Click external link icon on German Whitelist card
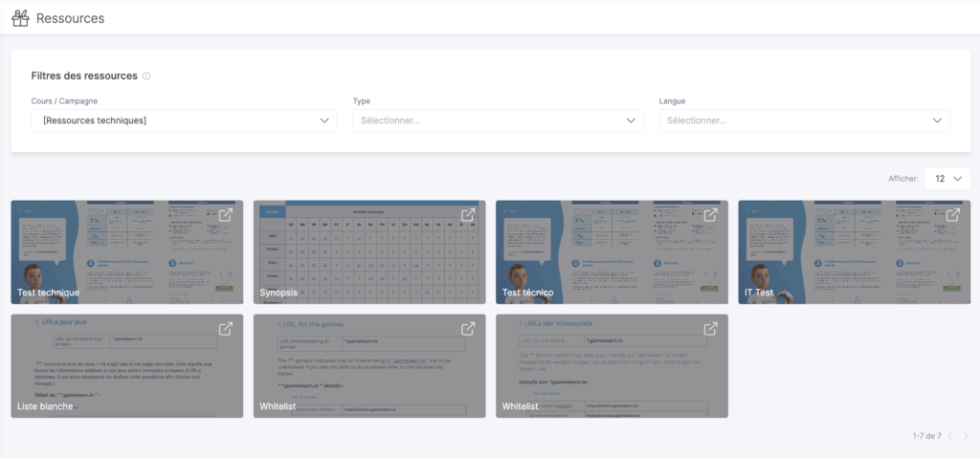980x458 pixels. (711, 329)
